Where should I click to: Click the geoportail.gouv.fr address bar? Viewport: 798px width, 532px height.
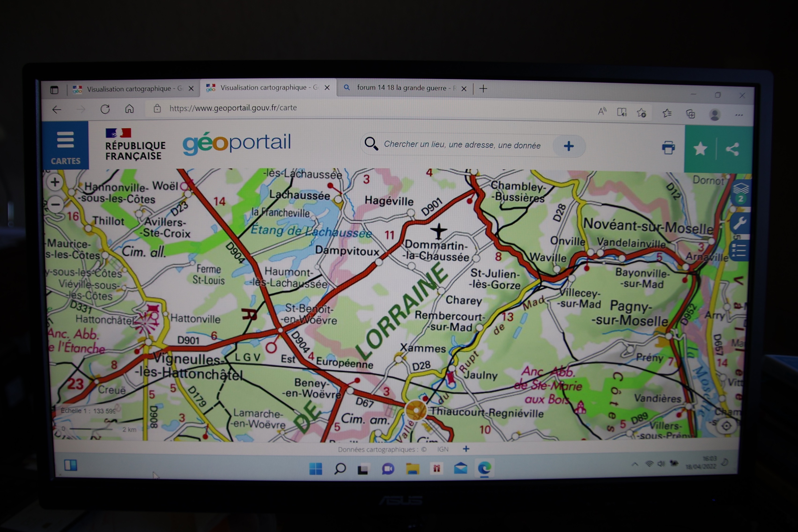[x=233, y=108]
